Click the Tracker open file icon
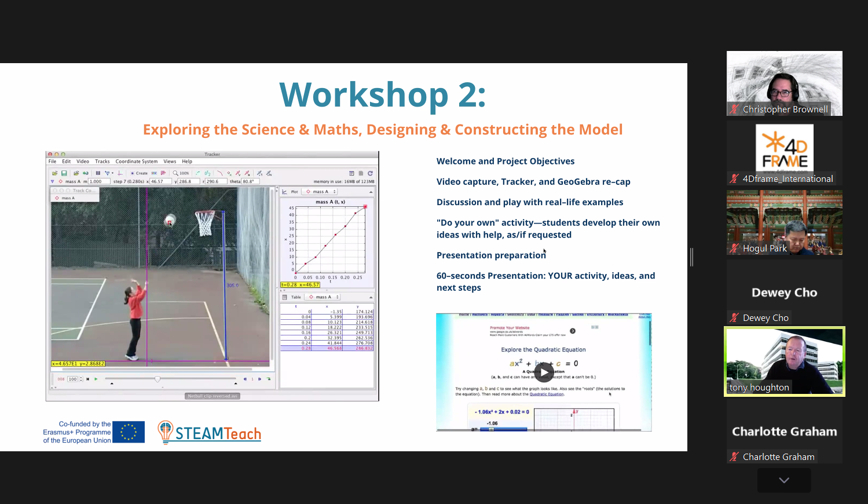 click(55, 173)
